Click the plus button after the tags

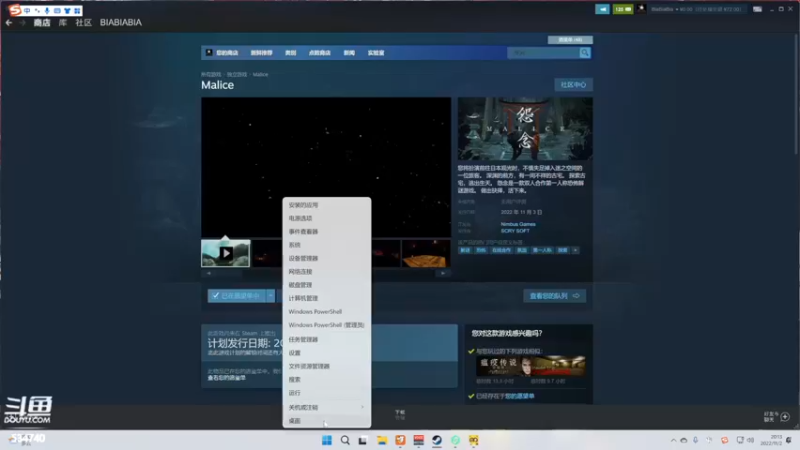point(575,250)
